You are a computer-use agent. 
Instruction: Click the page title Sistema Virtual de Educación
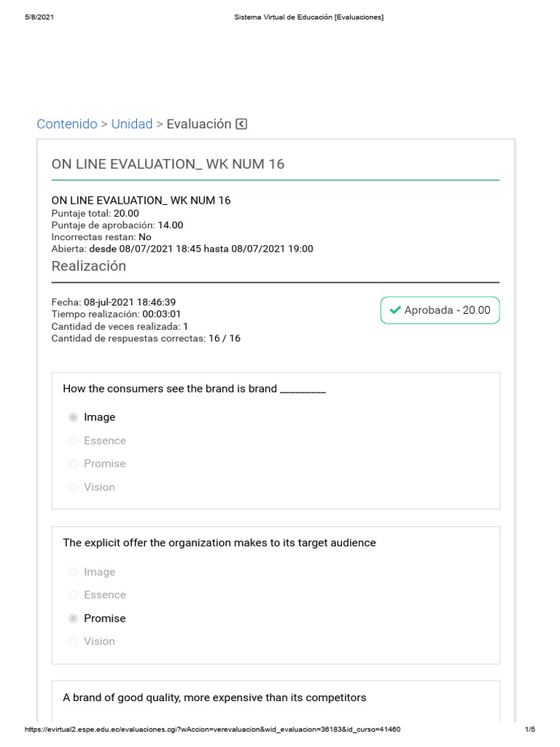click(308, 18)
